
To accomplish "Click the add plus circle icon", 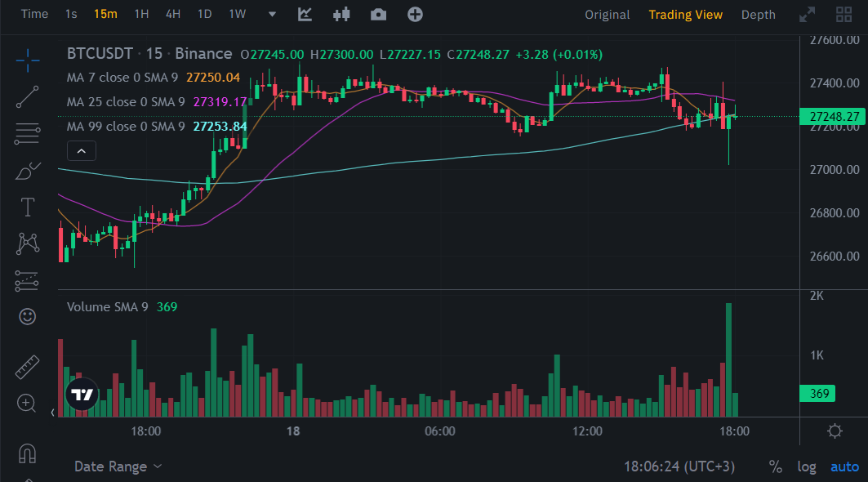I will [x=415, y=15].
